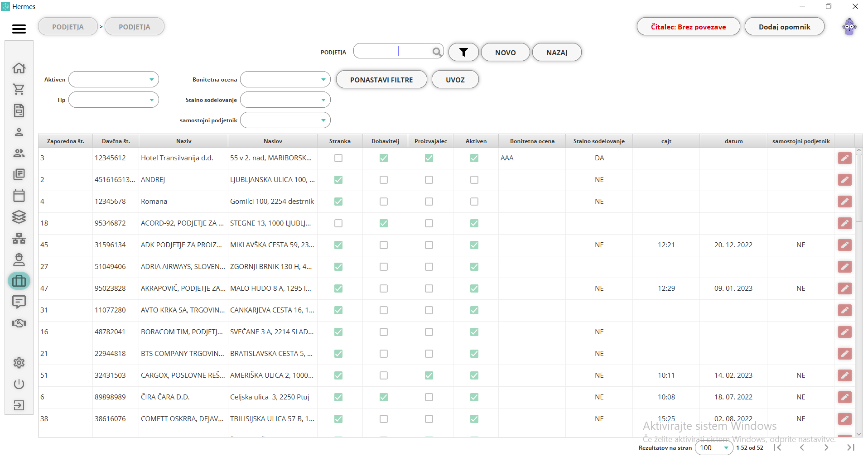Open the hamburger menu icon
This screenshot has height=466, width=868.
pos(19,29)
